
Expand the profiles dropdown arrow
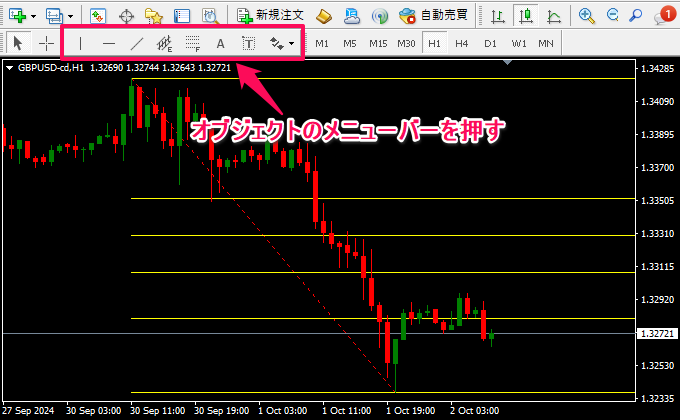click(71, 16)
